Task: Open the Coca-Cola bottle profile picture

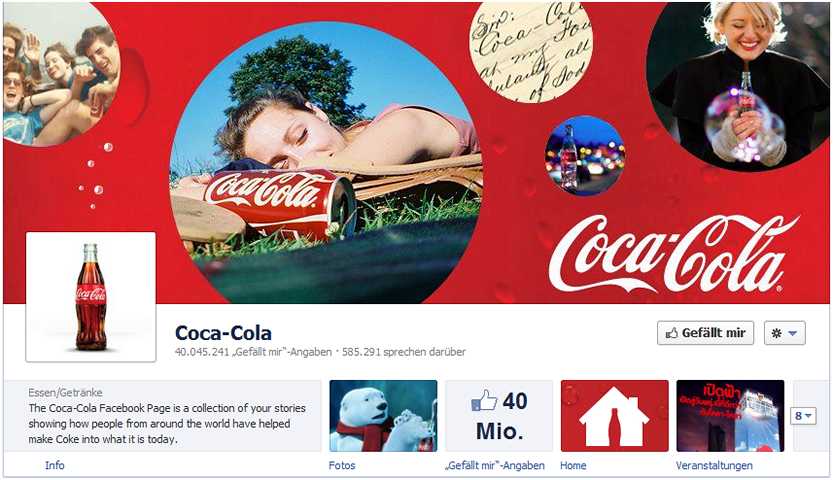Action: click(x=91, y=297)
